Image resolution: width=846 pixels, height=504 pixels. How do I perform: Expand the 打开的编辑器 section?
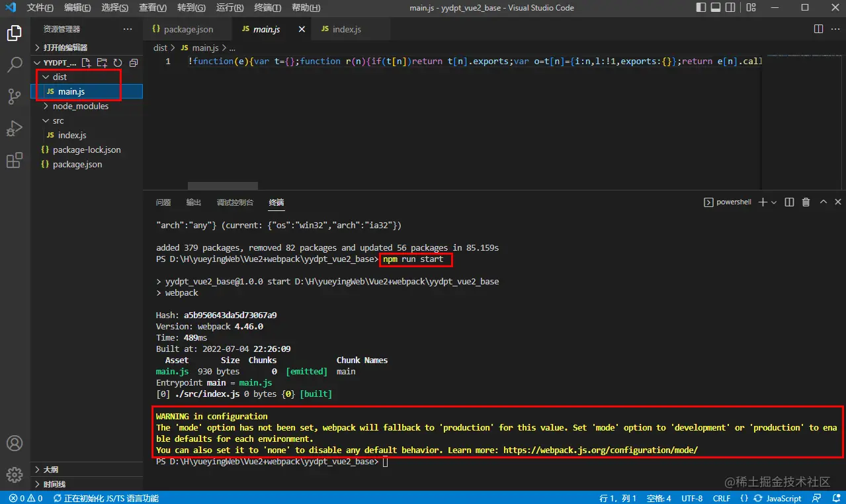point(87,48)
